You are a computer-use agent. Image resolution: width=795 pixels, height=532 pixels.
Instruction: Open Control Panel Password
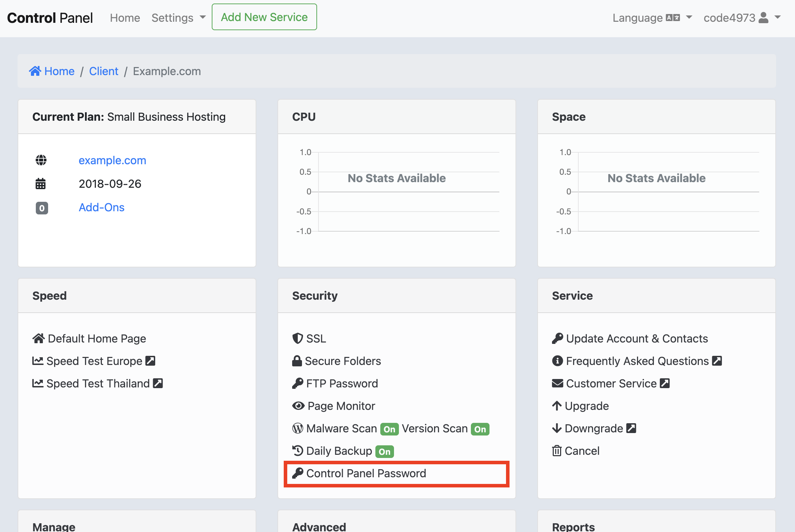(366, 473)
